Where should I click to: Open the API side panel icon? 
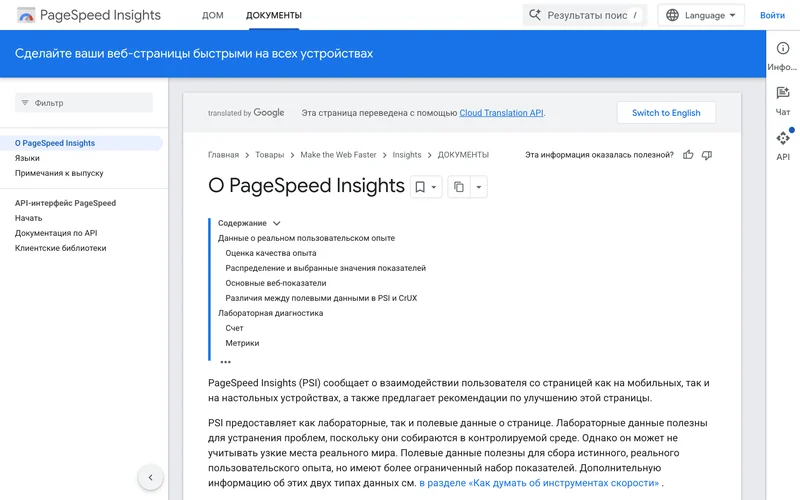pyautogui.click(x=783, y=138)
